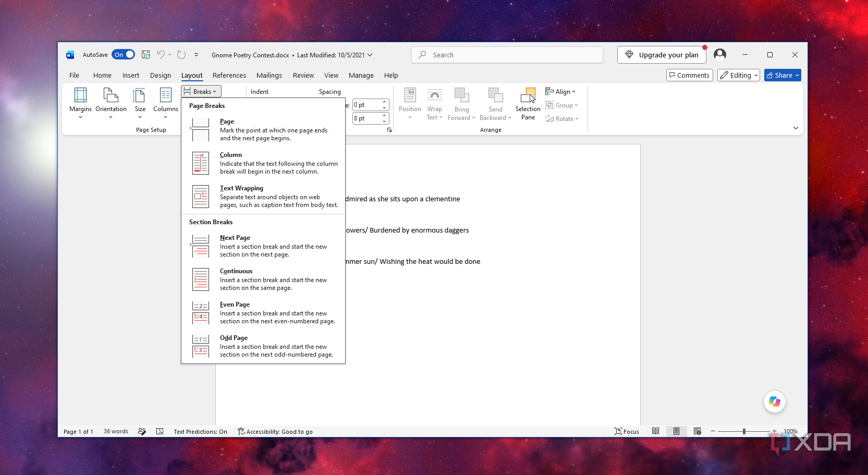This screenshot has height=475, width=868.
Task: Select Print Layout view
Action: tap(676, 431)
